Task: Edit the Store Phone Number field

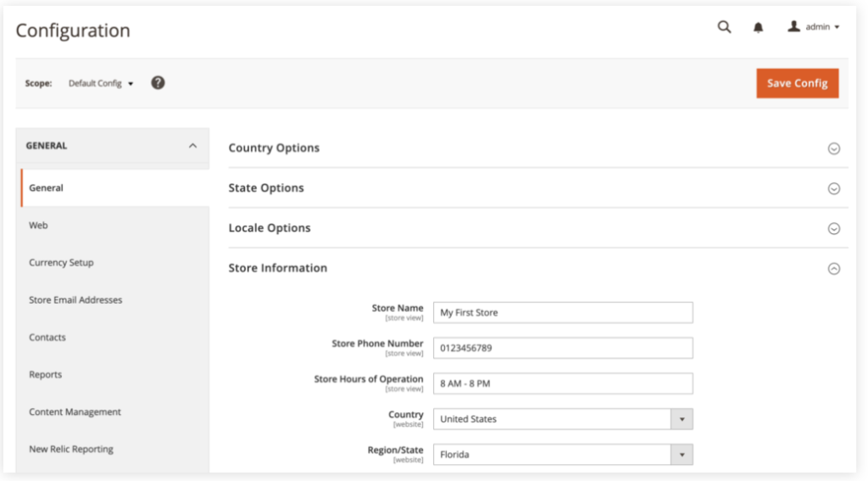Action: [563, 348]
